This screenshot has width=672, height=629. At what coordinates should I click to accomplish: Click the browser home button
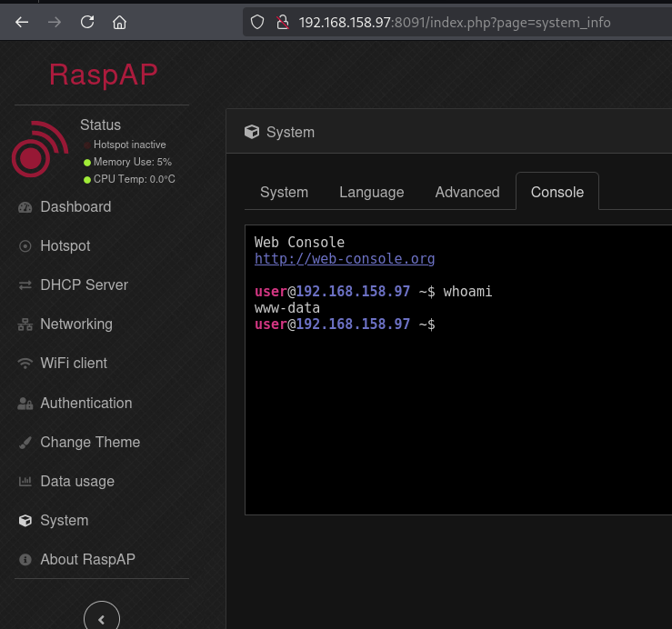(119, 23)
